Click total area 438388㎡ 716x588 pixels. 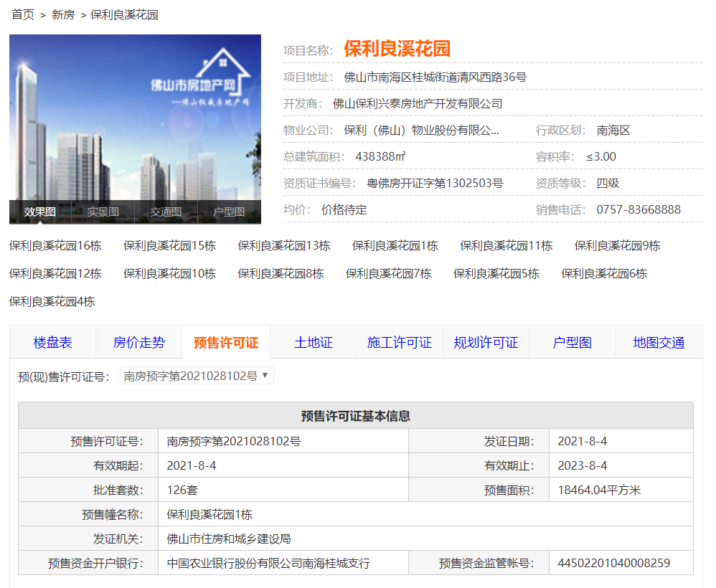tap(380, 156)
